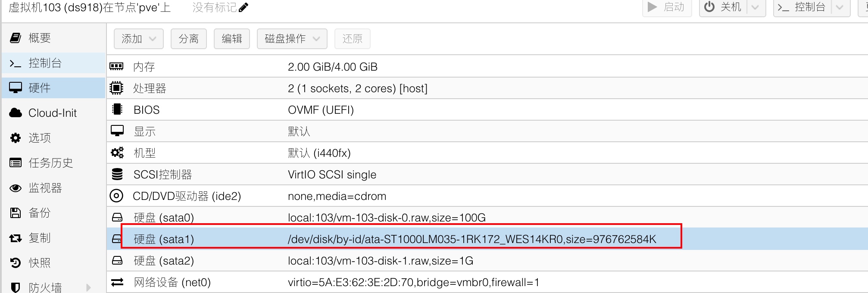Click the pencil icon to edit tags
The width and height of the screenshot is (868, 293).
tap(244, 7)
